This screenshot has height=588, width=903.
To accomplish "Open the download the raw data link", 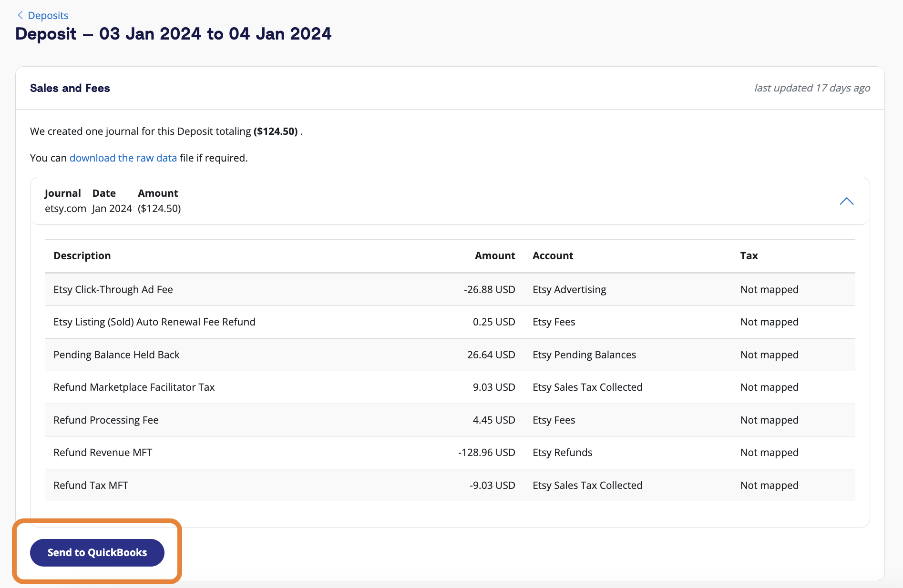I will point(123,158).
